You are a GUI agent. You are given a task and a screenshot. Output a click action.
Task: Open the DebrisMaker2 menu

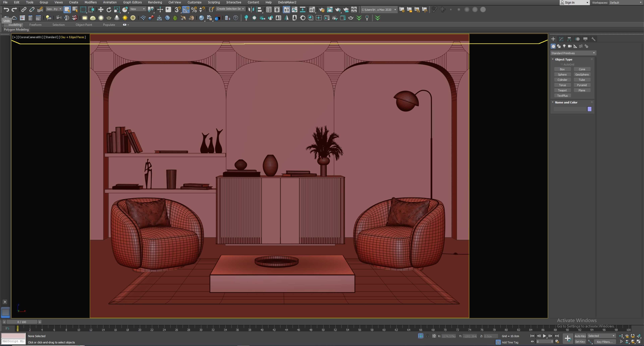(x=287, y=2)
